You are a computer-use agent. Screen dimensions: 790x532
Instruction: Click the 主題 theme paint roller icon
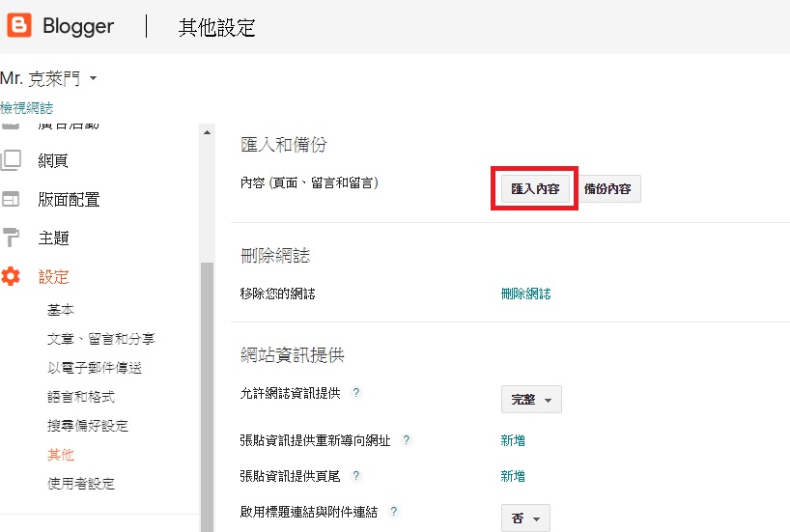pyautogui.click(x=12, y=238)
